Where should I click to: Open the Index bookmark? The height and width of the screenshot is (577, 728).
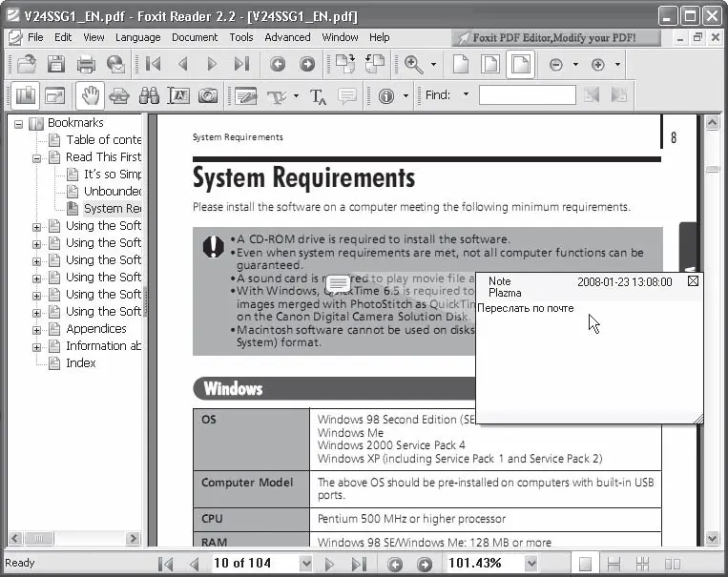80,363
